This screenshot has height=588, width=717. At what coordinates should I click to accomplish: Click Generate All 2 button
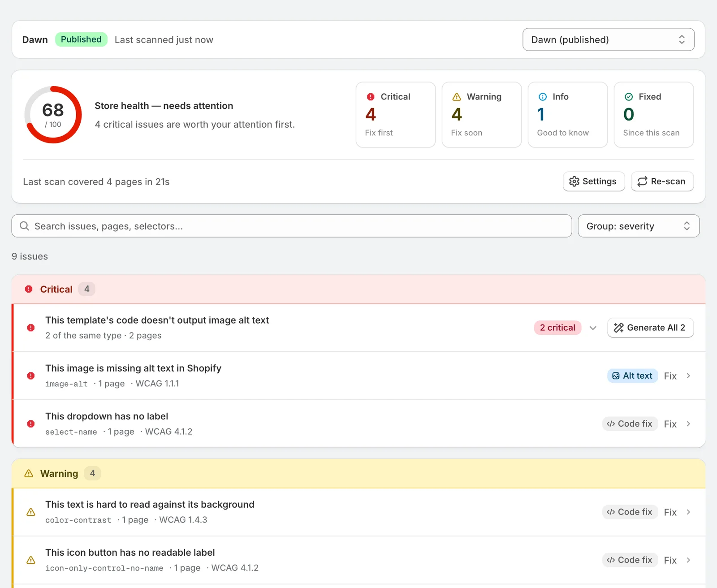click(650, 328)
